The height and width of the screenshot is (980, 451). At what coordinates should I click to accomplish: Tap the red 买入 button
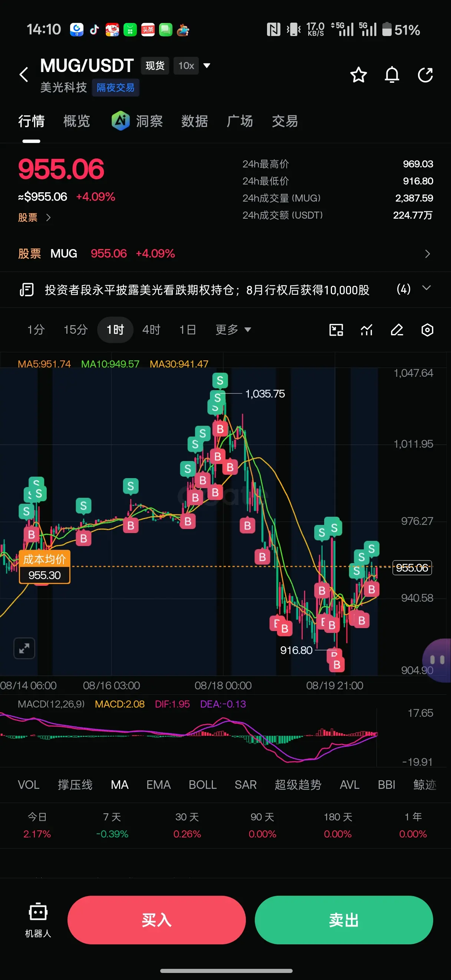(x=157, y=920)
